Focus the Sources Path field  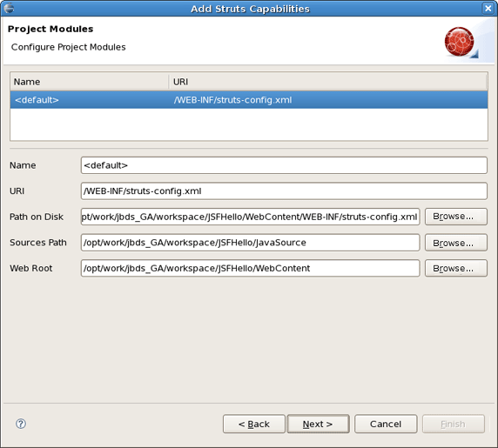250,243
